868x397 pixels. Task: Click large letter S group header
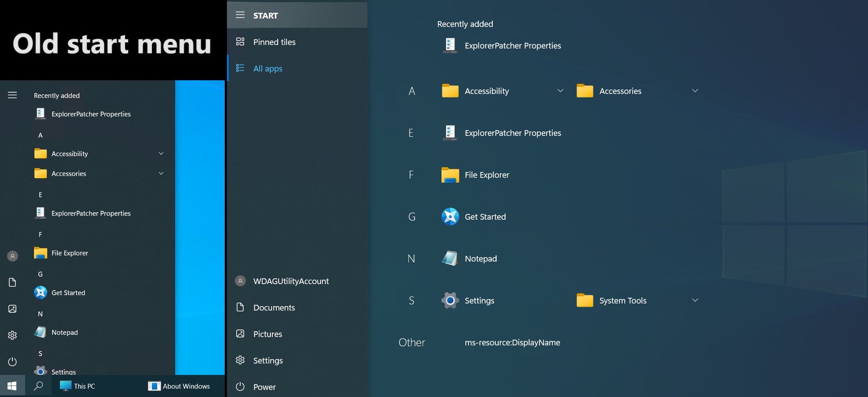pyautogui.click(x=411, y=300)
